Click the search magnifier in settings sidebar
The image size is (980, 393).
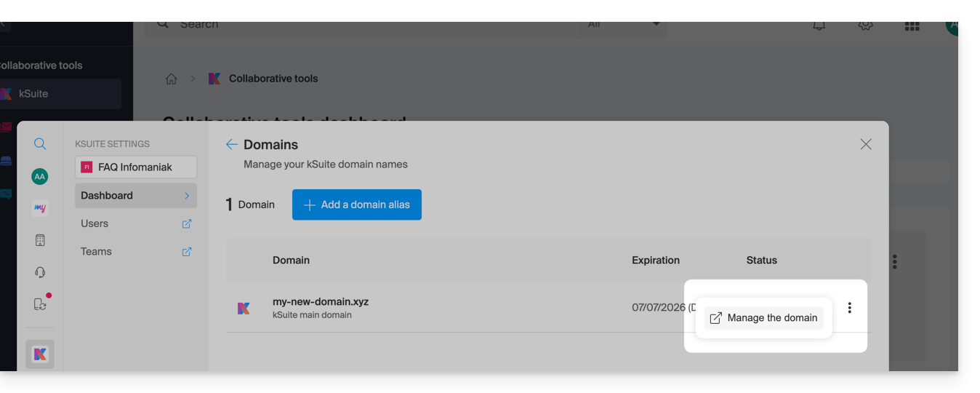pyautogui.click(x=40, y=144)
